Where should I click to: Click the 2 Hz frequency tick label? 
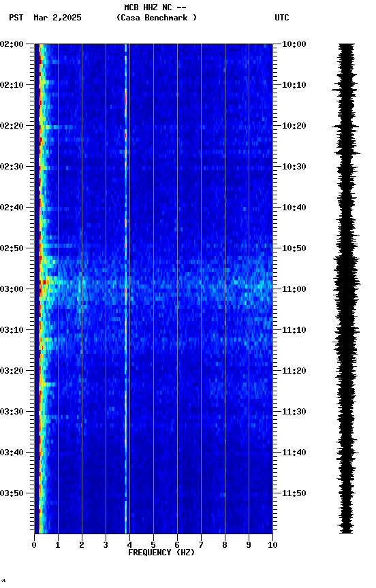[82, 545]
